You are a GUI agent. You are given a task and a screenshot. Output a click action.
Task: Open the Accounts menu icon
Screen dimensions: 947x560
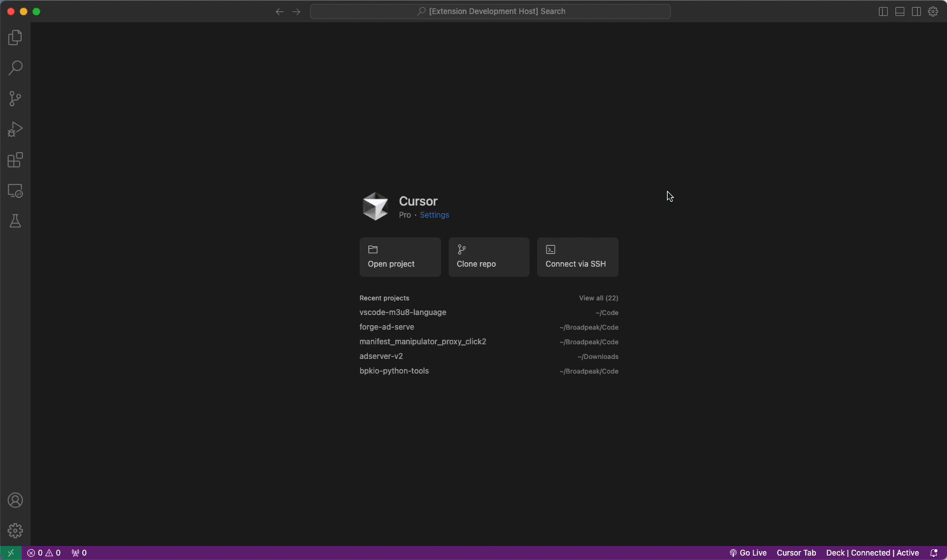coord(15,500)
